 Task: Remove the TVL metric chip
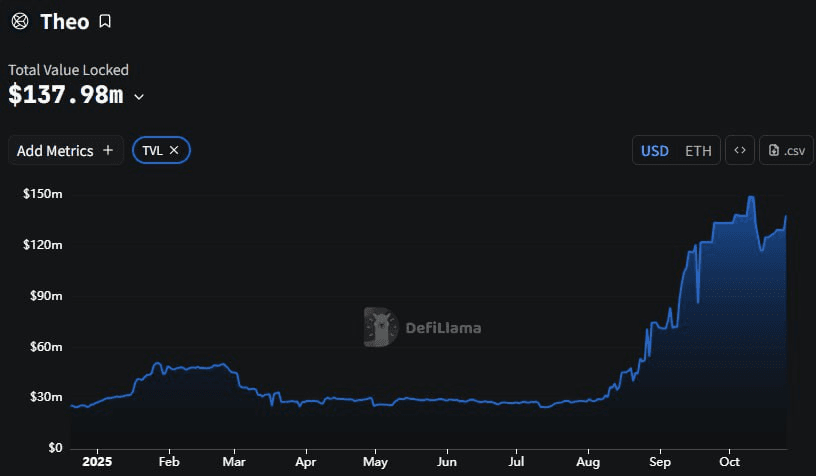(x=174, y=150)
